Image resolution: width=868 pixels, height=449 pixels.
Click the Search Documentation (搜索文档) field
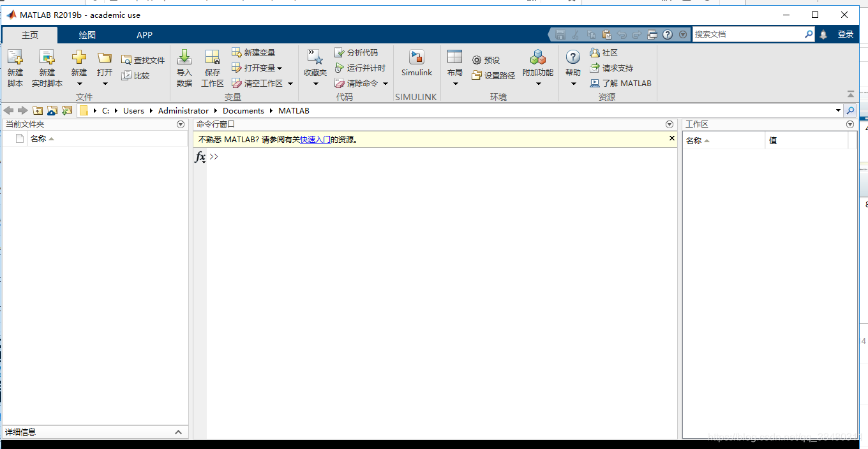(x=747, y=34)
